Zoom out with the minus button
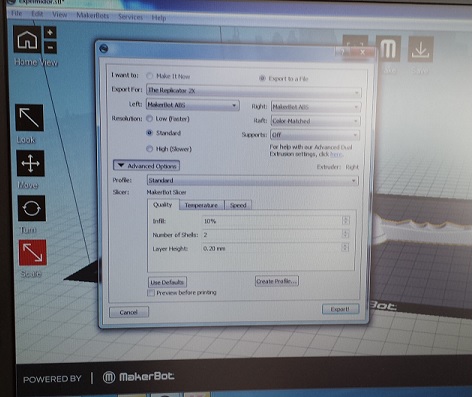 click(x=50, y=48)
